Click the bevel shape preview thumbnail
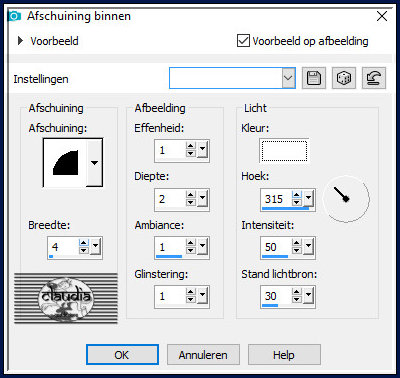This screenshot has width=400, height=378. (65, 163)
